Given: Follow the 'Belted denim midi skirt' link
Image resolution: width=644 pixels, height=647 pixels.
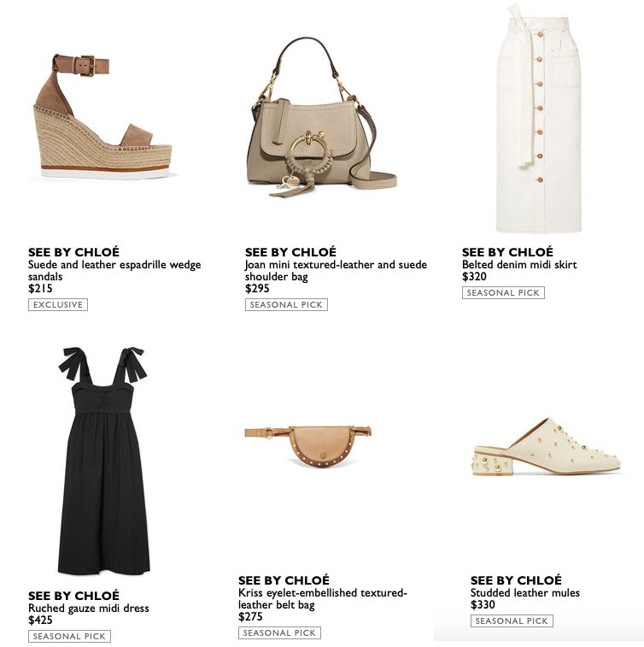Looking at the screenshot, I should (x=519, y=264).
